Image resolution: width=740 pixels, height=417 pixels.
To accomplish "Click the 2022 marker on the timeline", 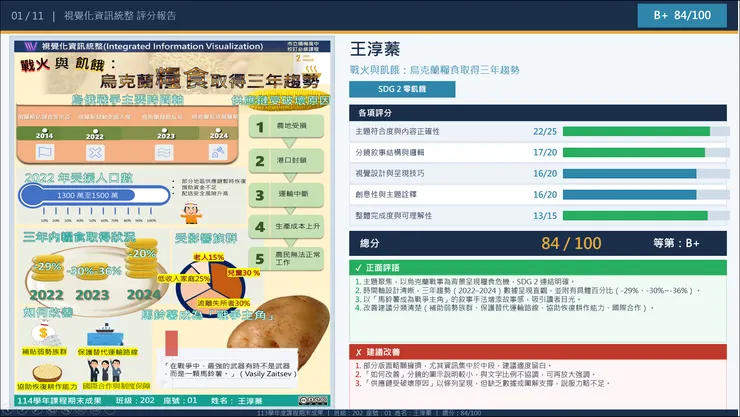I will (x=95, y=134).
